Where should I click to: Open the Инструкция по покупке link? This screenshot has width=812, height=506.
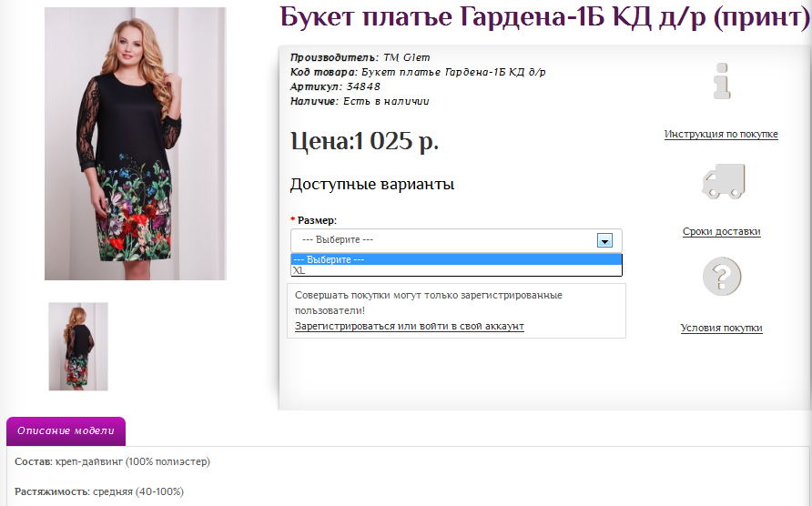pos(721,134)
